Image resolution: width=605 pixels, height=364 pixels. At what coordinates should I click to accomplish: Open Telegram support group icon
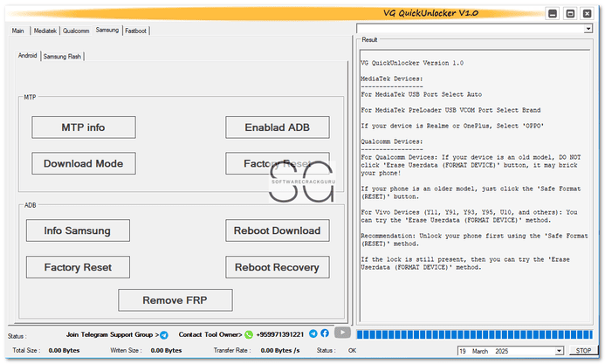click(x=164, y=335)
